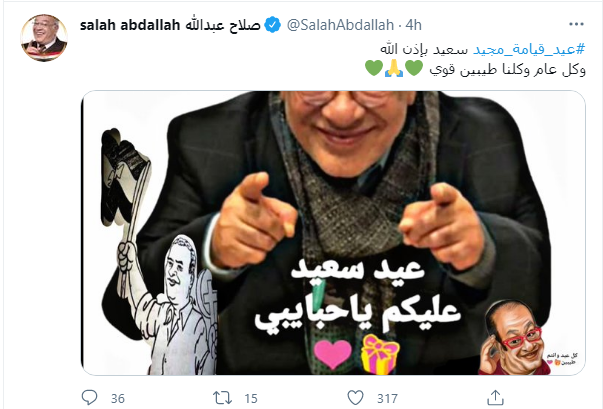Viewport: 603px width, 409px height.
Task: Click the praying hands emoji in tweet
Action: [x=394, y=68]
